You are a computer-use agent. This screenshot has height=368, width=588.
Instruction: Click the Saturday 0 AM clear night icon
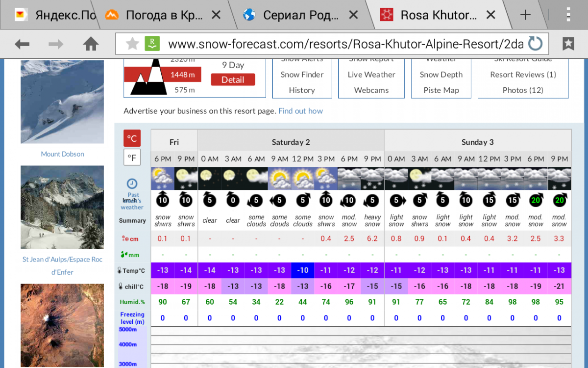[210, 179]
